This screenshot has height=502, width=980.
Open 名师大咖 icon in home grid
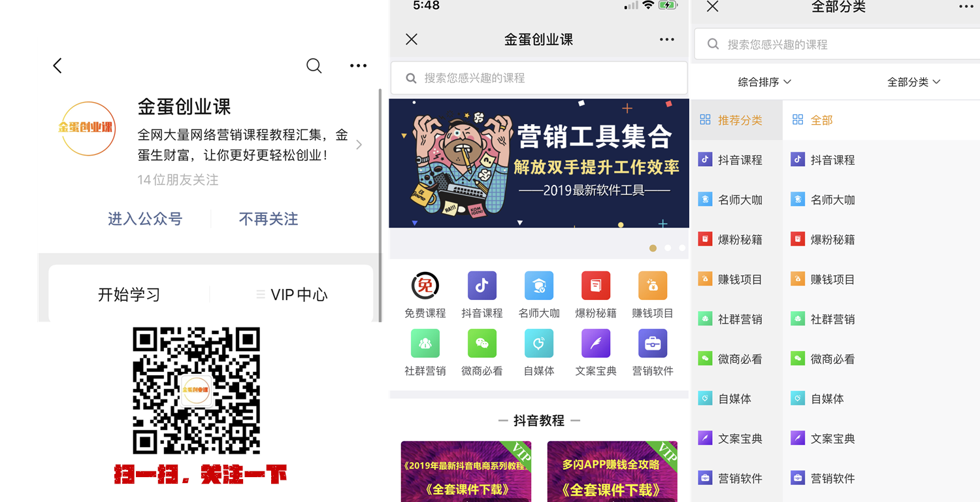pos(539,295)
